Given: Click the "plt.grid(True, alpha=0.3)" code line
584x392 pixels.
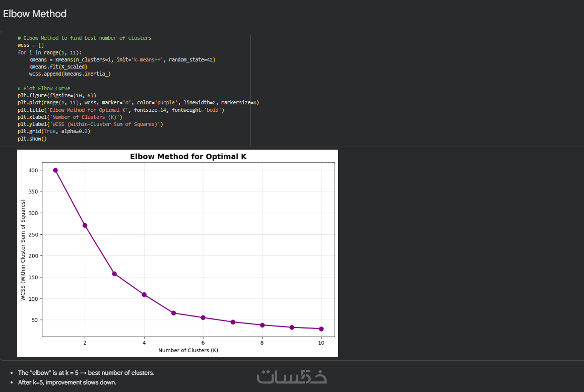Looking at the screenshot, I should [53, 132].
